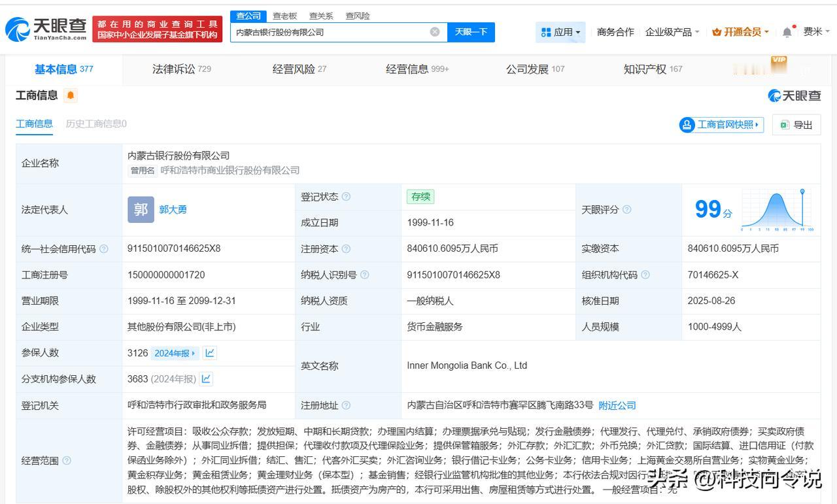Click the 99分 score distribution chart

tap(777, 210)
